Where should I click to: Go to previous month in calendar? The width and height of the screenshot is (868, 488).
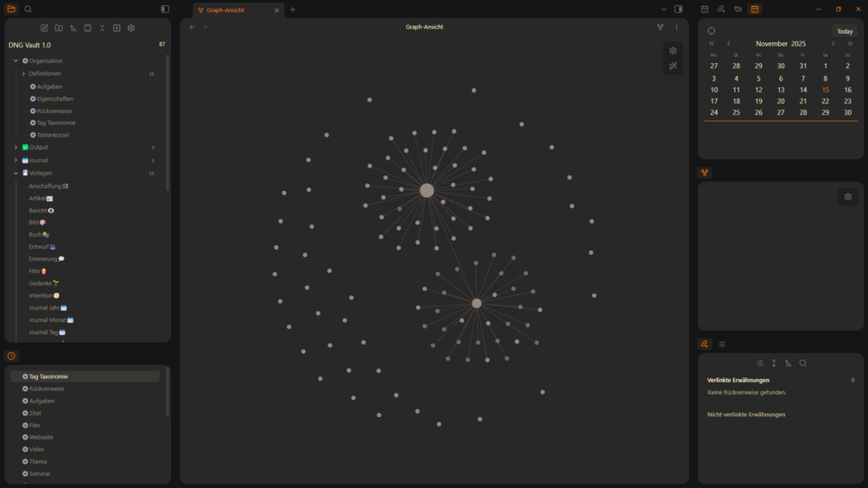click(728, 44)
